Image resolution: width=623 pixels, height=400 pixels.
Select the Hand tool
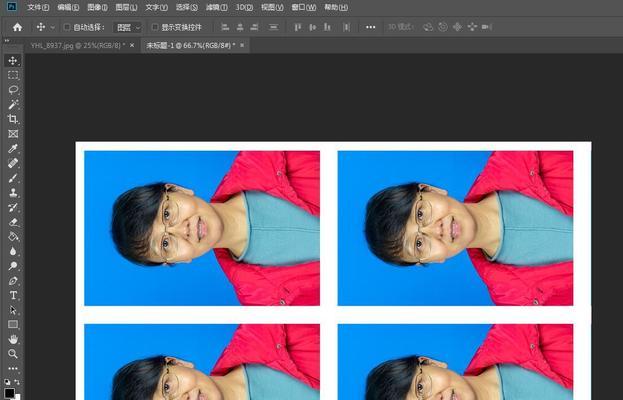pyautogui.click(x=13, y=339)
